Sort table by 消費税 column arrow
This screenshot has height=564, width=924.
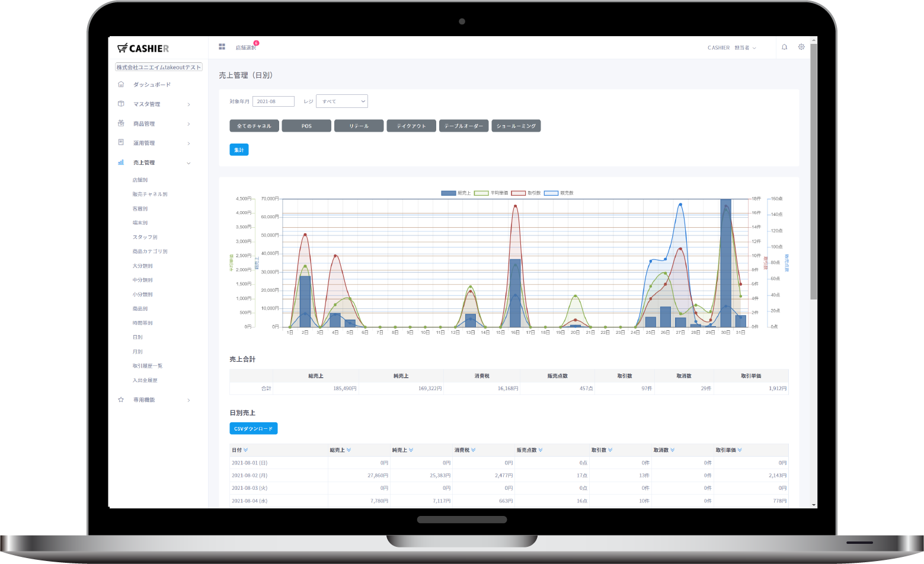pyautogui.click(x=473, y=450)
